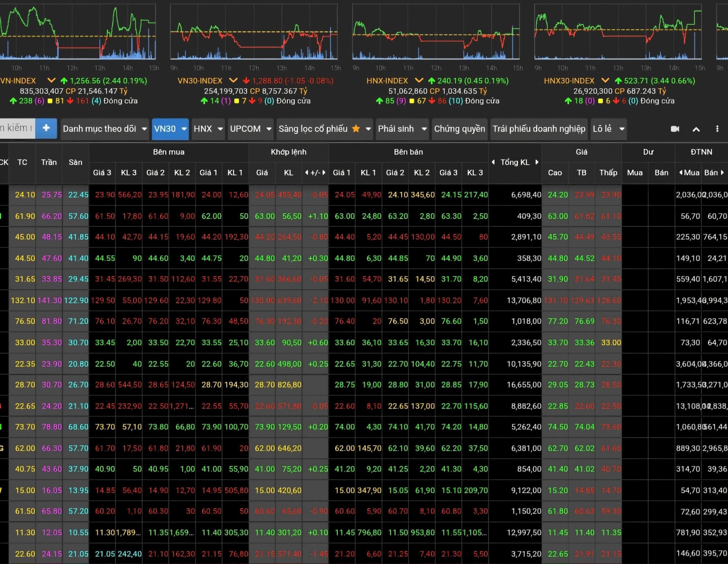Open Danh mục theo dõi dropdown
The width and height of the screenshot is (728, 564).
coord(105,129)
